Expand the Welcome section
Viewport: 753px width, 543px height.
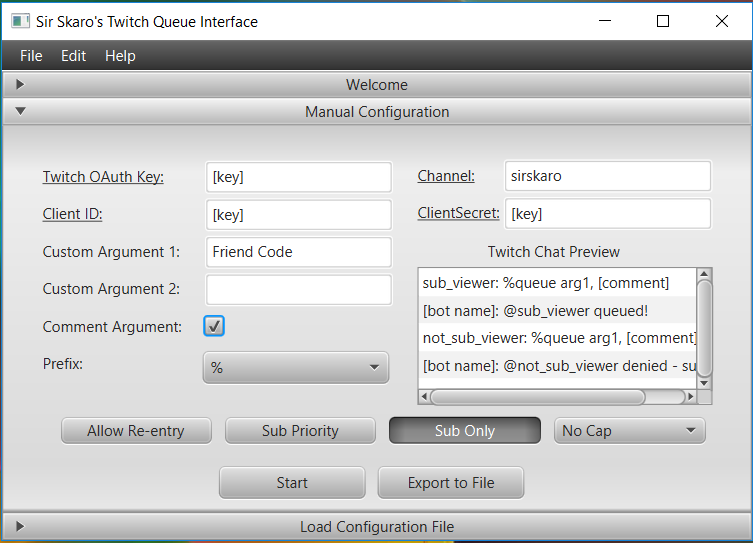[376, 84]
